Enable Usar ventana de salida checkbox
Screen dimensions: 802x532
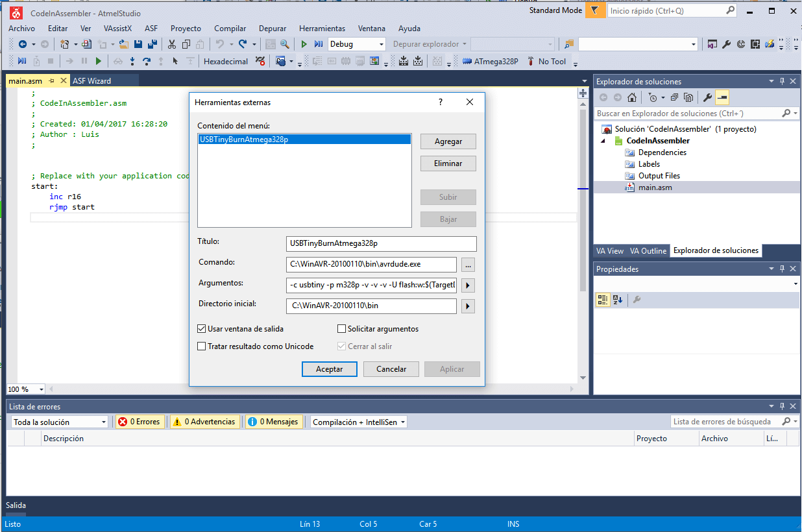201,329
